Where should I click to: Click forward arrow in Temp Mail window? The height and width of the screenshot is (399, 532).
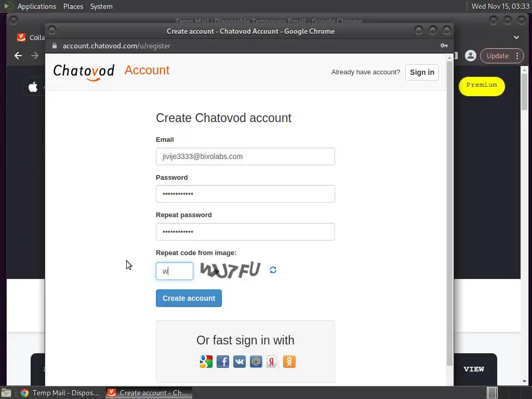pos(35,56)
